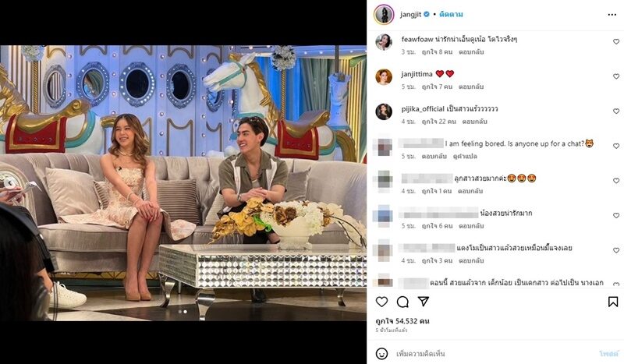Click the add comment input field

tap(494, 353)
